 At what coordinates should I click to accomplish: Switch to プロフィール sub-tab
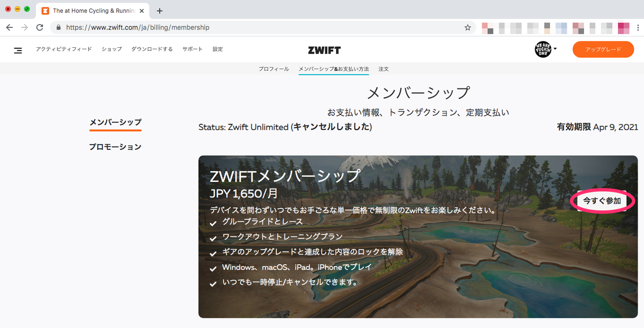(x=274, y=69)
